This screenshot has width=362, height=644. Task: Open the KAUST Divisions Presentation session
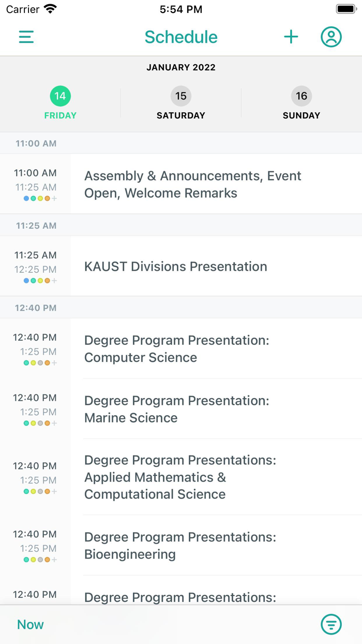(x=175, y=266)
